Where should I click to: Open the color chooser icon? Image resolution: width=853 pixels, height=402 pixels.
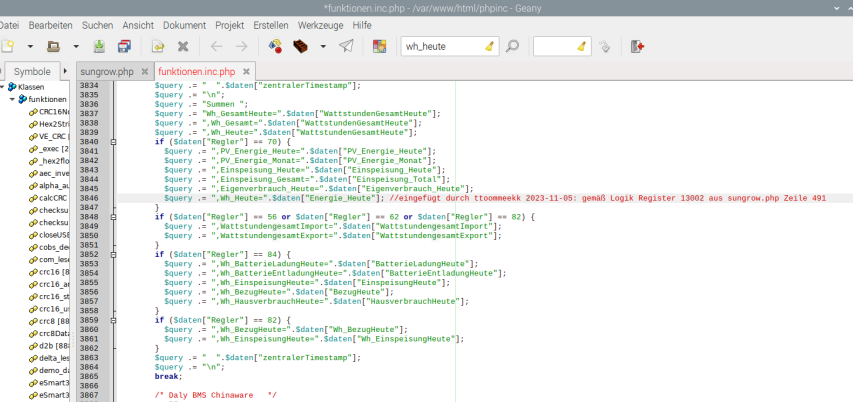(x=380, y=46)
